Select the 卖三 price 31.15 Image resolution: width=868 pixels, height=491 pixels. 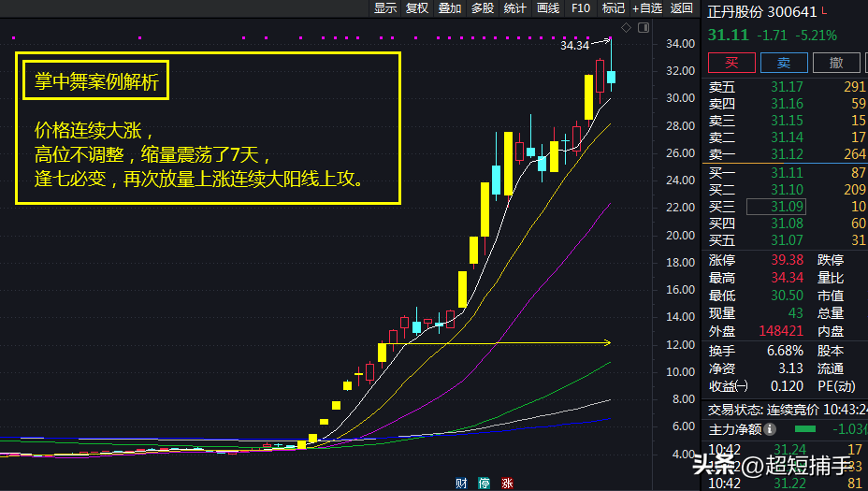click(x=787, y=121)
